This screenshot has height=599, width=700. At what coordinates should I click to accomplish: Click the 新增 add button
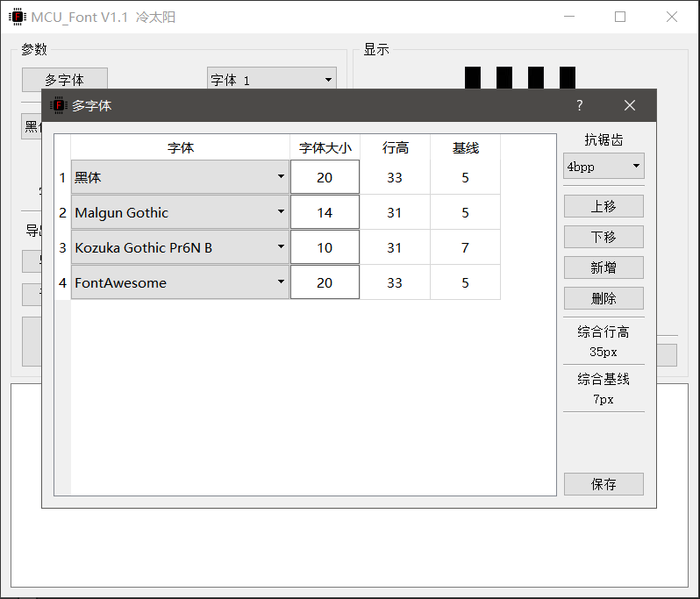[604, 267]
